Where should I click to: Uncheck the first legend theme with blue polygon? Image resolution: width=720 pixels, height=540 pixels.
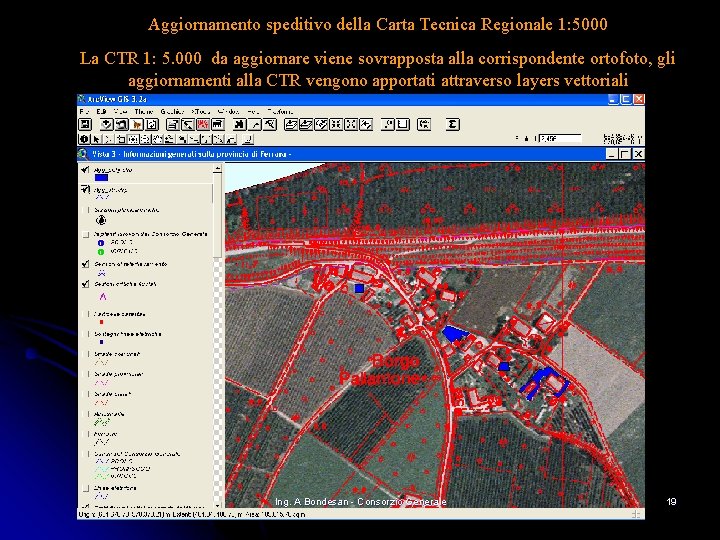(x=85, y=170)
